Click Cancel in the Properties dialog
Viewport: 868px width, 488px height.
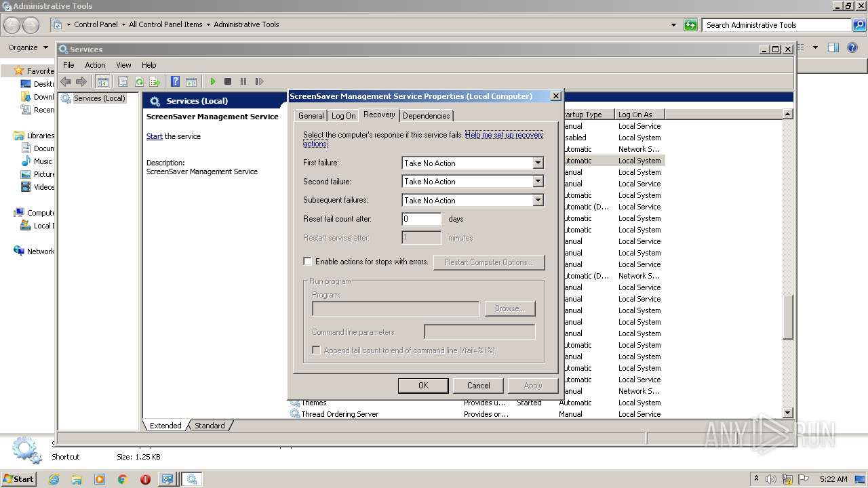pos(478,385)
